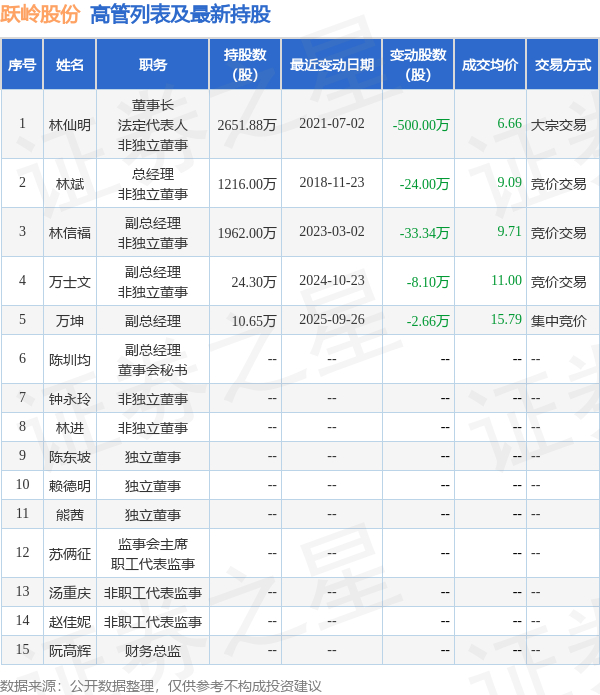The image size is (600, 695).
Task: Click the 序号 column header
Action: 22,65
